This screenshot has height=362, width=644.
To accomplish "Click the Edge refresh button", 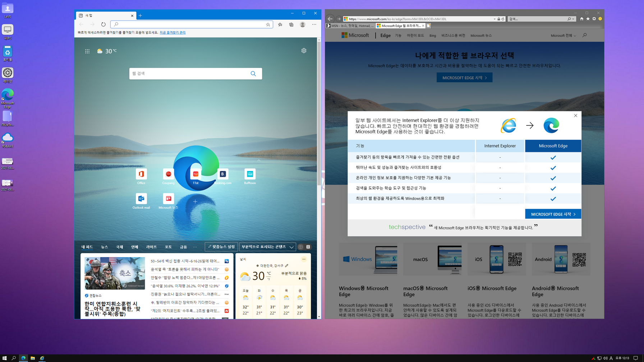I will click(103, 24).
